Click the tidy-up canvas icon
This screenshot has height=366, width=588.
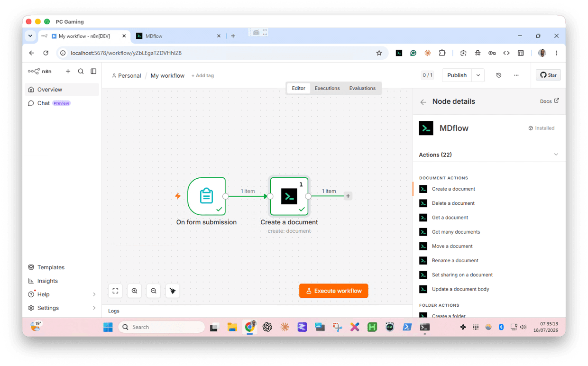point(173,291)
